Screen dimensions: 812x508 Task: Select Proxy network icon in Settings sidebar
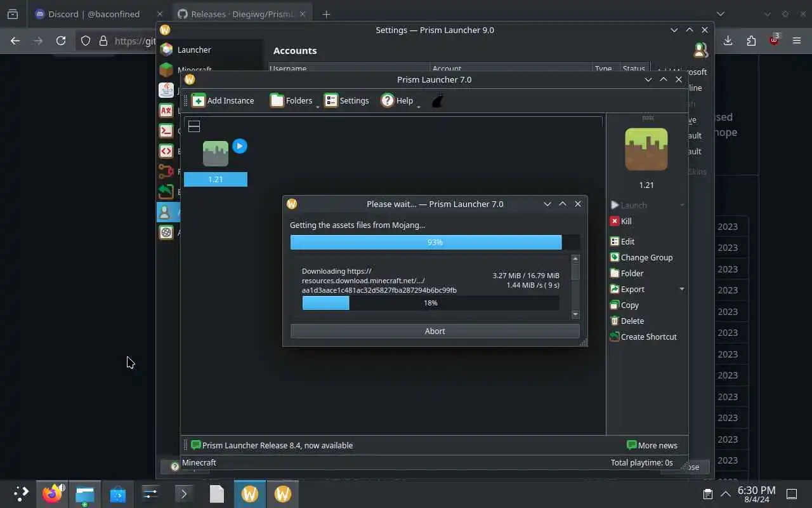(x=166, y=171)
